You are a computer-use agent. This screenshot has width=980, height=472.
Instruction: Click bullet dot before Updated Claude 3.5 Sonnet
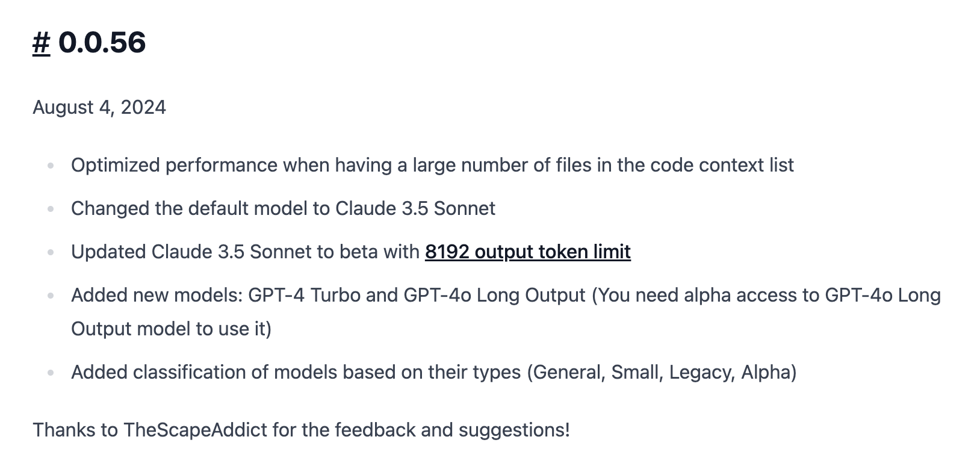point(51,252)
